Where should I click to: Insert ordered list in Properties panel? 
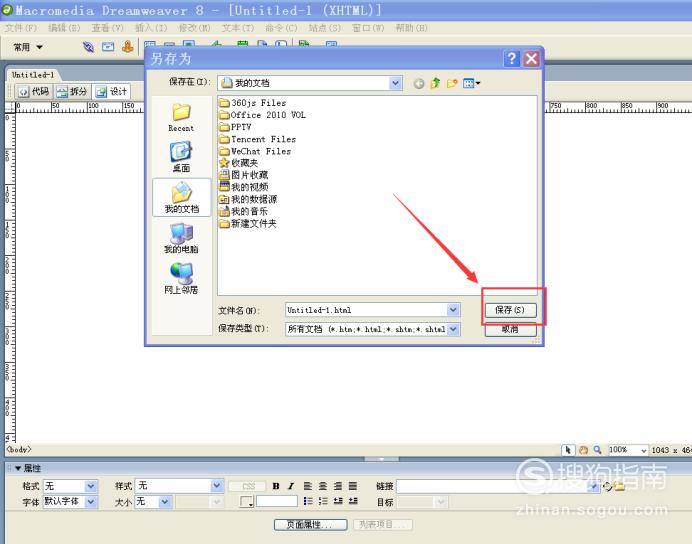[x=323, y=501]
